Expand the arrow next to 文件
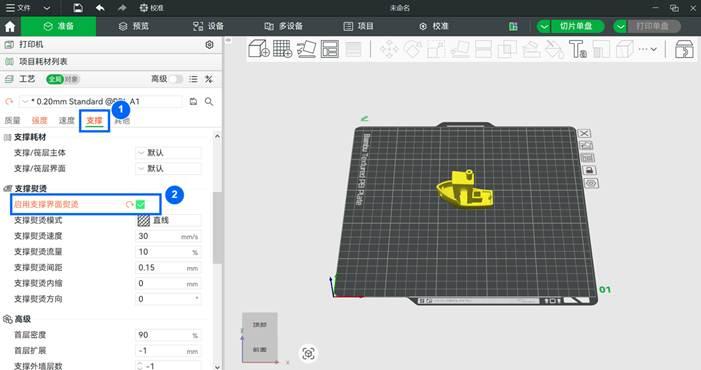The image size is (701, 370). 46,8
